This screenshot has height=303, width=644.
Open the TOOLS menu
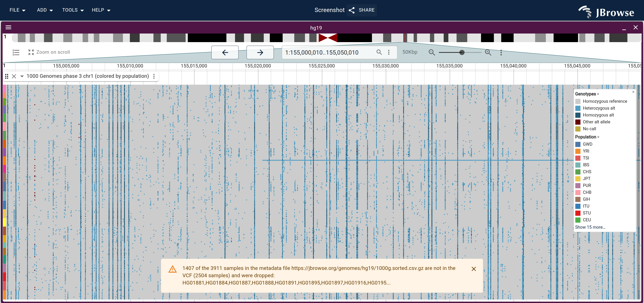coord(73,10)
